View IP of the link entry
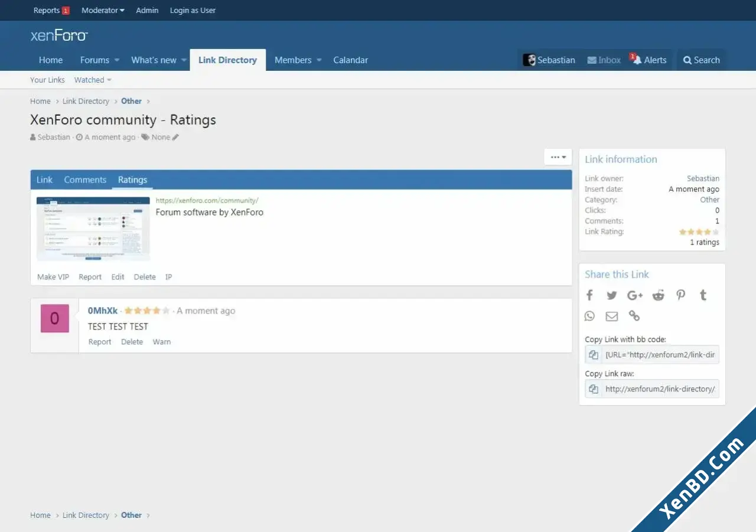This screenshot has height=532, width=756. (x=168, y=277)
